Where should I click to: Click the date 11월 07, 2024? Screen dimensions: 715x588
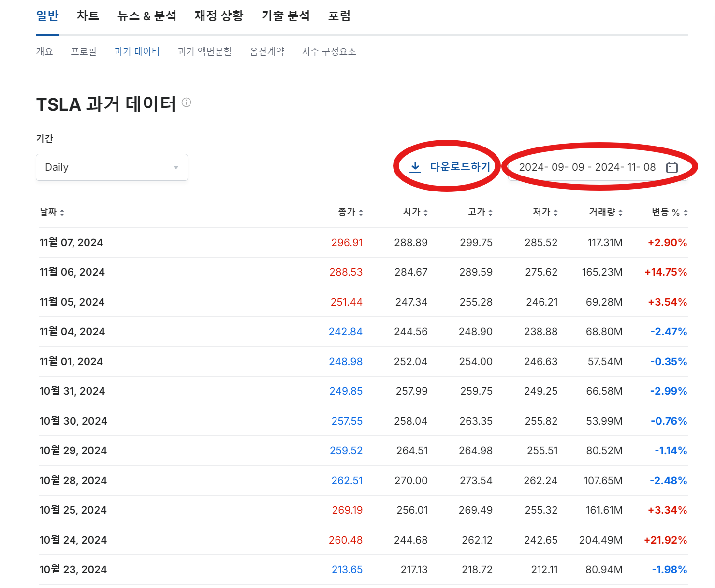pos(71,242)
